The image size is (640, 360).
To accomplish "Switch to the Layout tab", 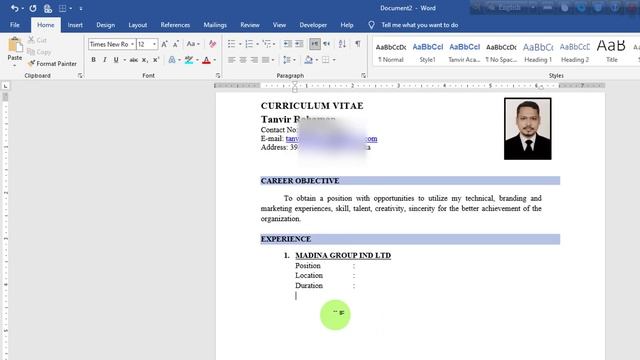I will tap(138, 25).
